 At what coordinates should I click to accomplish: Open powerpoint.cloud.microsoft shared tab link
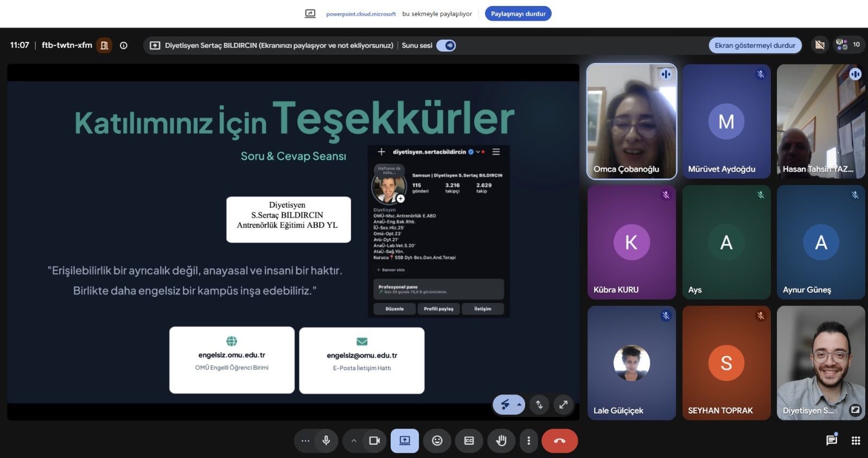[361, 14]
